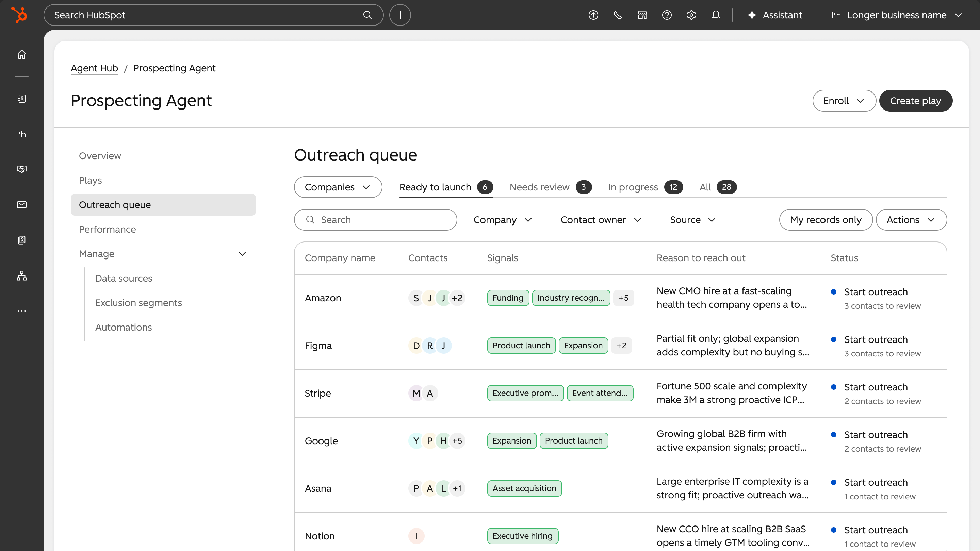The height and width of the screenshot is (551, 980).
Task: Open the Figma company row
Action: 620,346
